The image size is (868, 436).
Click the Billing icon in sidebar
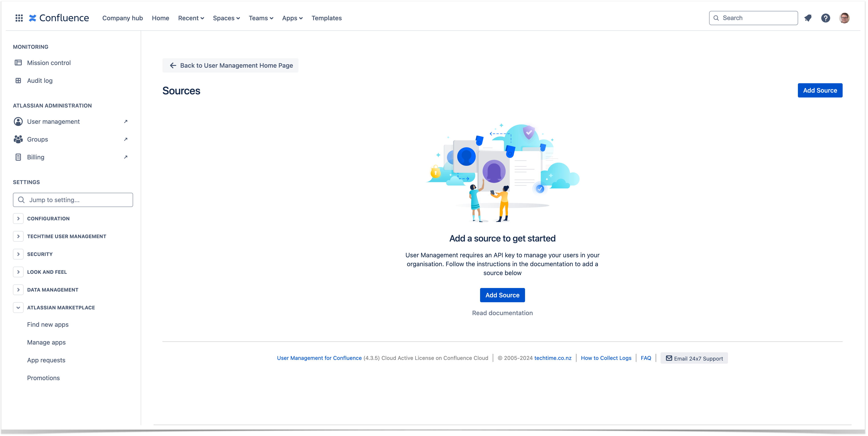pyautogui.click(x=18, y=157)
